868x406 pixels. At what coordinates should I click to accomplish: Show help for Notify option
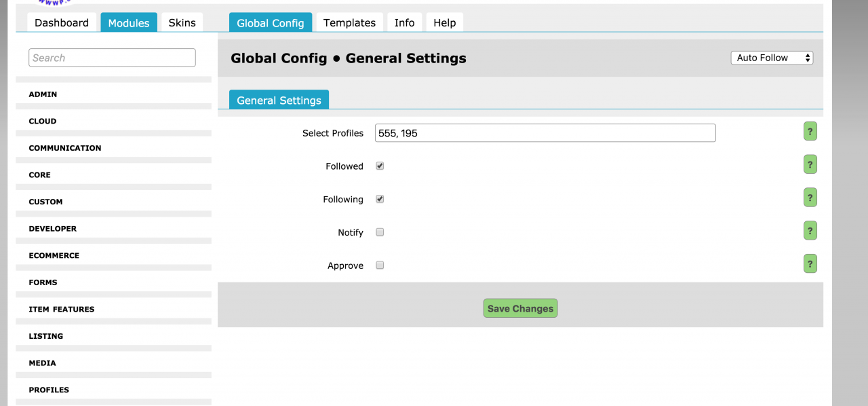point(810,231)
